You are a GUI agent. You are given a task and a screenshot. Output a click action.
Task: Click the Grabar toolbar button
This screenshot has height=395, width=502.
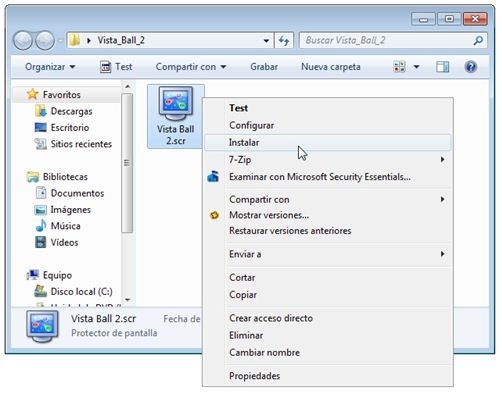point(264,67)
